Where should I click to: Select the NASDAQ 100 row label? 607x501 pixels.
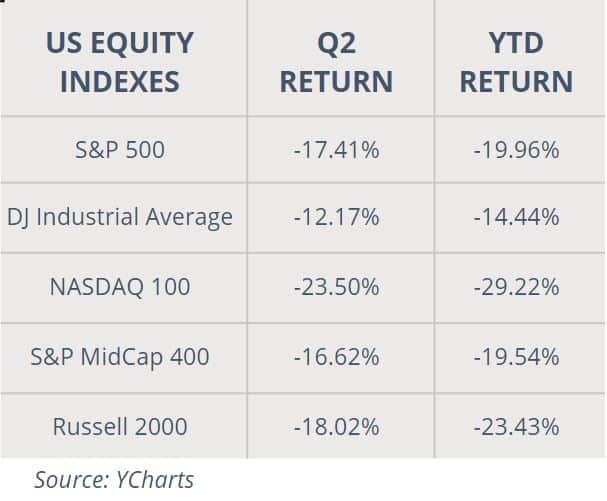click(120, 287)
